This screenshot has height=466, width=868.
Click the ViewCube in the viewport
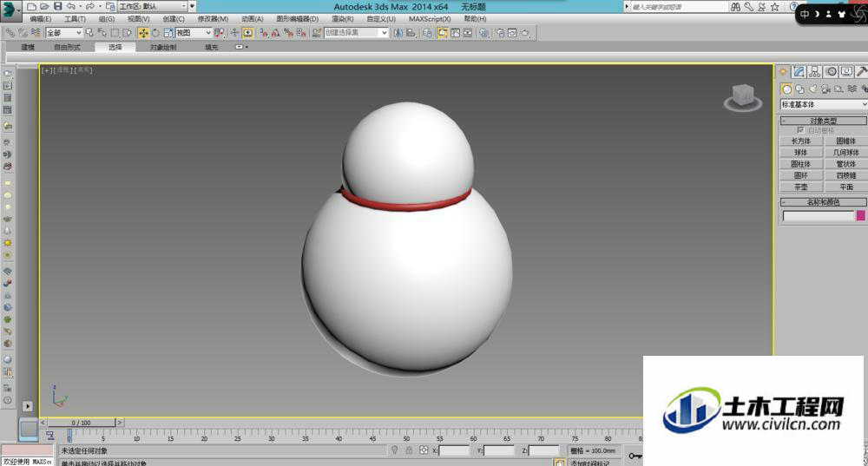click(x=743, y=97)
